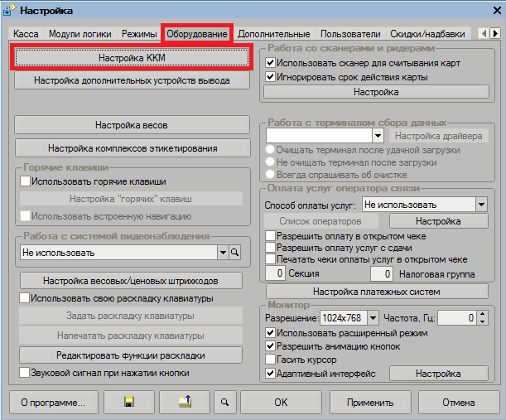
Task: Expand the monitor resolution 1024x768 dropdown
Action: pyautogui.click(x=373, y=317)
